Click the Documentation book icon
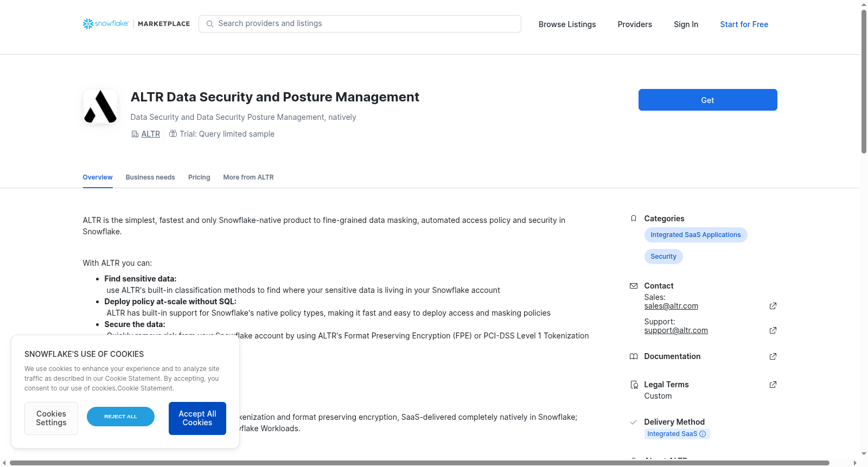Viewport: 868px width, 467px height. [634, 356]
